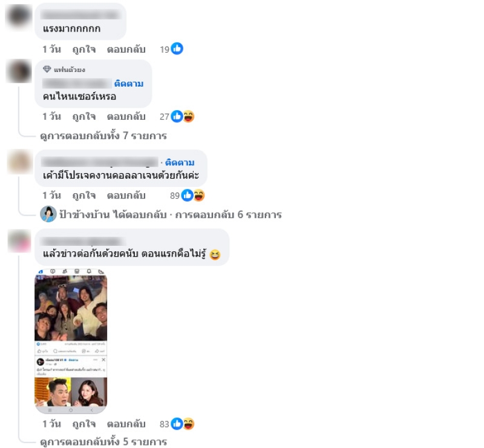The width and height of the screenshot is (484, 448).
Task: Open avatar of the คอลลาเจน comment author
Action: 20,162
